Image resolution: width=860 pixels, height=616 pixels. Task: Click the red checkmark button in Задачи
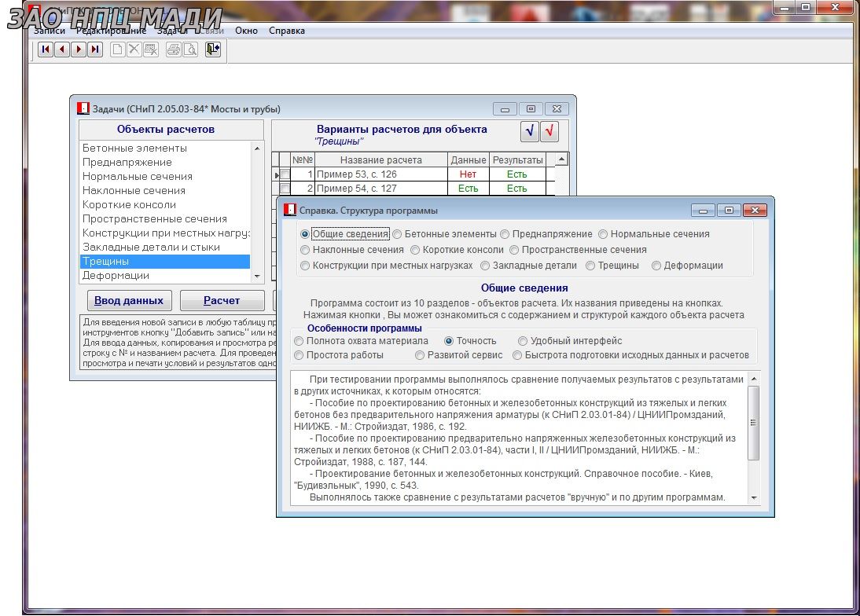click(549, 131)
